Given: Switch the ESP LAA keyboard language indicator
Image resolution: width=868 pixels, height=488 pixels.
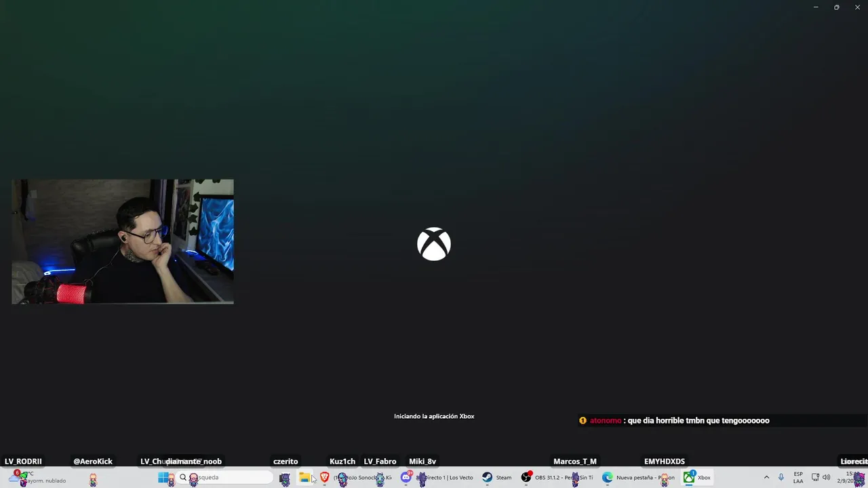Looking at the screenshot, I should pos(798,478).
